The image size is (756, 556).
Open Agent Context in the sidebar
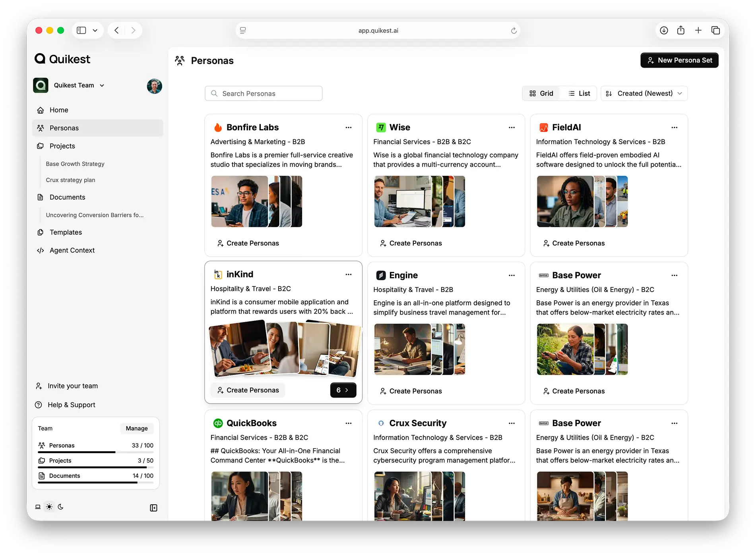point(97,250)
